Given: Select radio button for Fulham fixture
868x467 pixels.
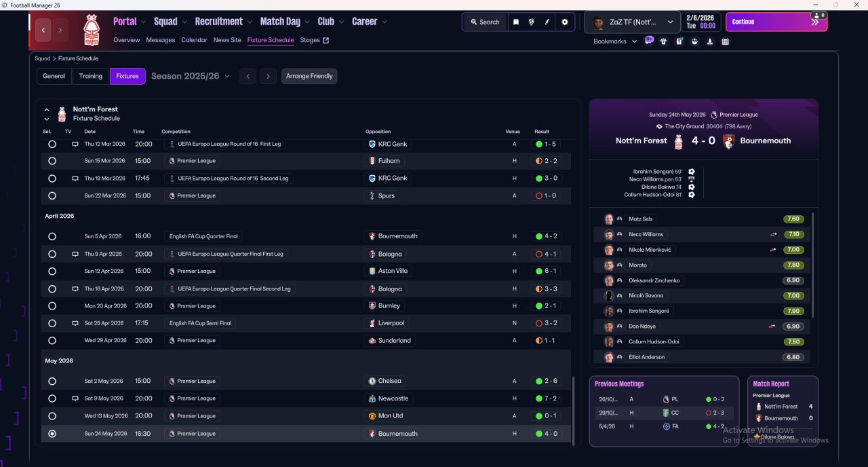Looking at the screenshot, I should click(x=52, y=161).
